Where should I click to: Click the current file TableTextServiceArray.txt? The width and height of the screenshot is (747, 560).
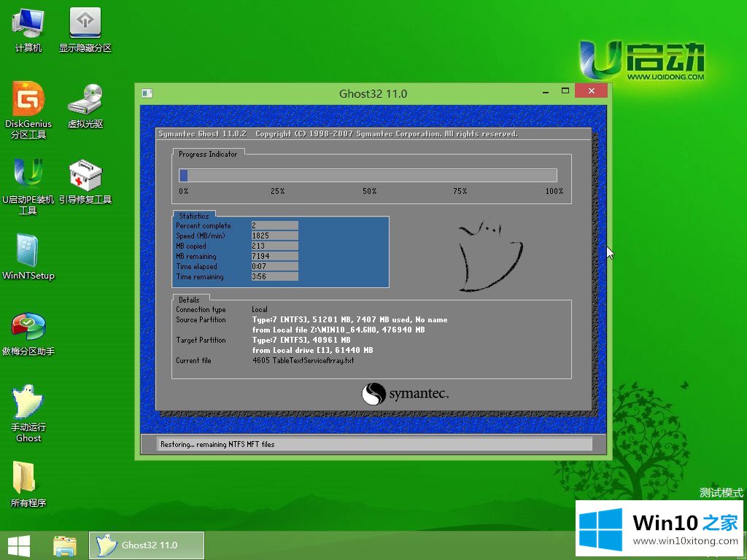[x=303, y=360]
